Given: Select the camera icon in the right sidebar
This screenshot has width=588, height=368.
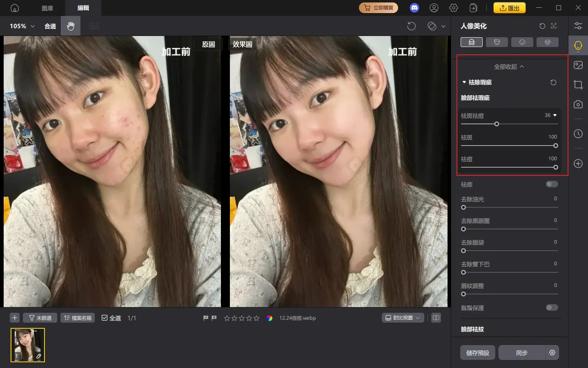Looking at the screenshot, I should click(578, 104).
